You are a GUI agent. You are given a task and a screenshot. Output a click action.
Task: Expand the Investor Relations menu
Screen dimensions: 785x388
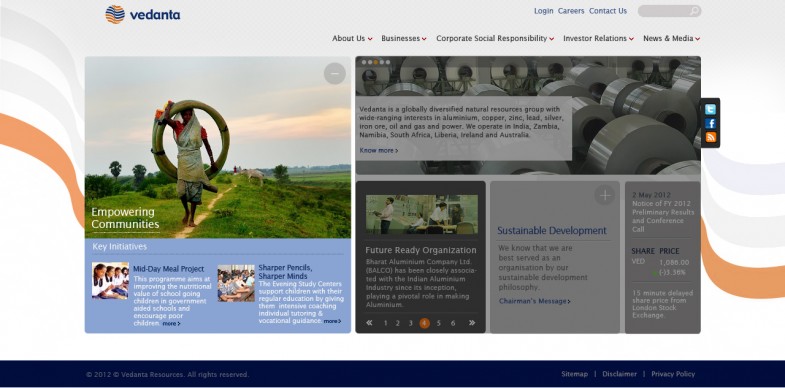[598, 39]
